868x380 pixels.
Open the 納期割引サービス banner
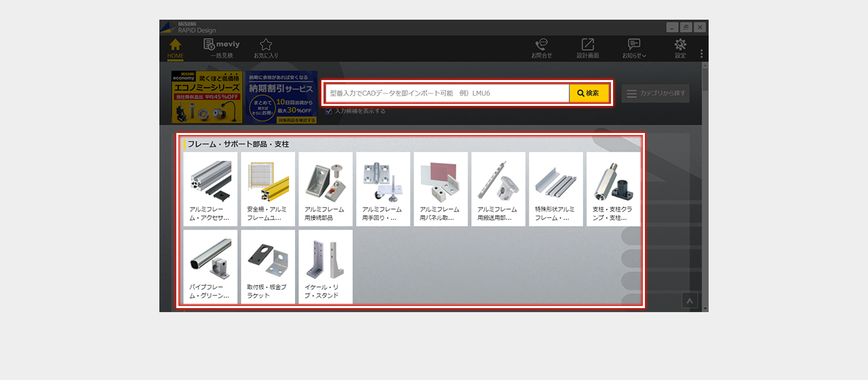(x=281, y=96)
